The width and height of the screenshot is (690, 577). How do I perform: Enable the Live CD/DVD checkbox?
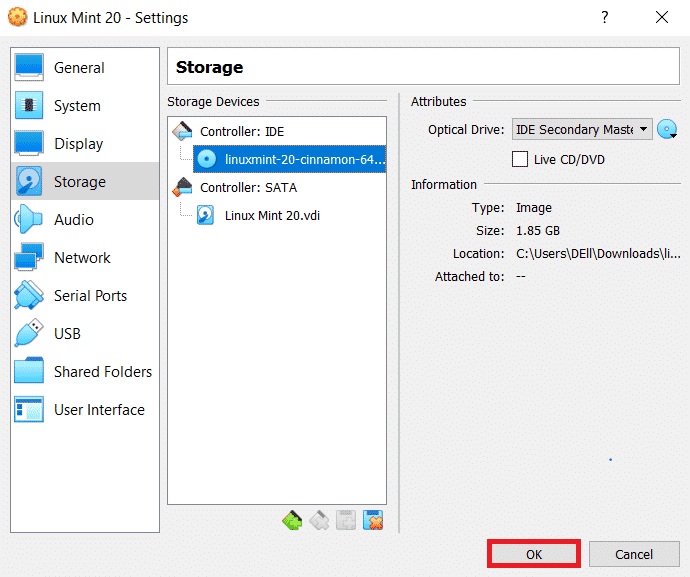520,159
